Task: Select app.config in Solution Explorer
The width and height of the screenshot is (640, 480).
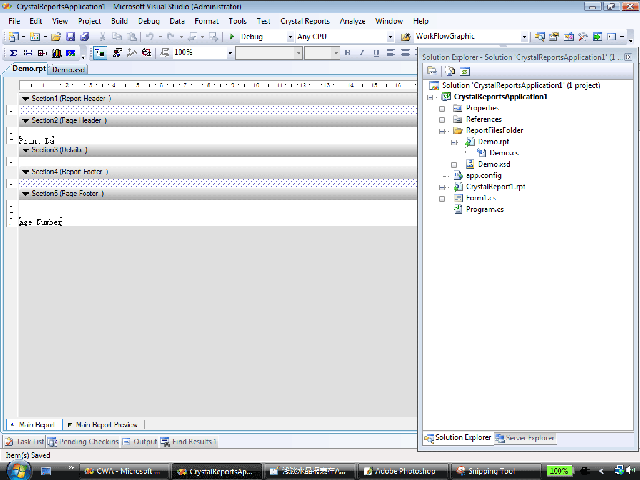Action: [x=484, y=176]
